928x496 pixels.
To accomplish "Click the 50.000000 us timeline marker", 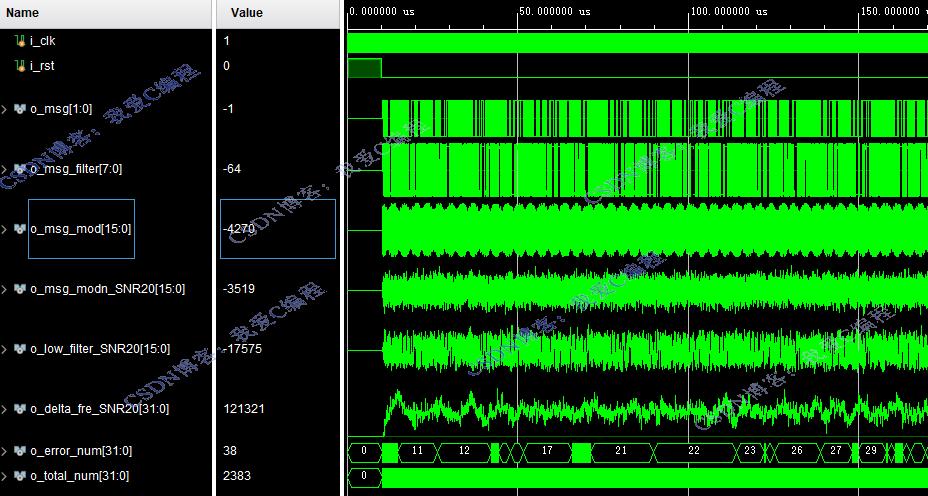I will (555, 11).
